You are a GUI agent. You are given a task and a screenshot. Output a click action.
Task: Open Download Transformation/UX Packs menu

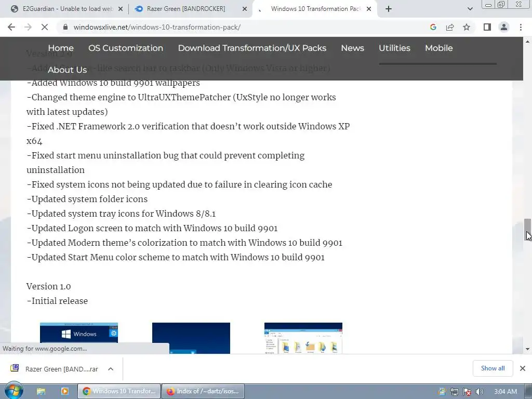coord(252,48)
